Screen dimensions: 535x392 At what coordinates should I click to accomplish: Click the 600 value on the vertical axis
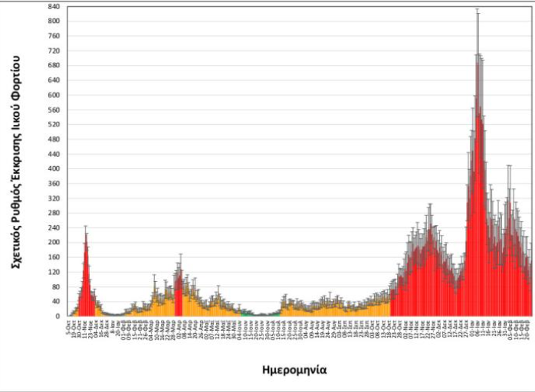pos(54,95)
